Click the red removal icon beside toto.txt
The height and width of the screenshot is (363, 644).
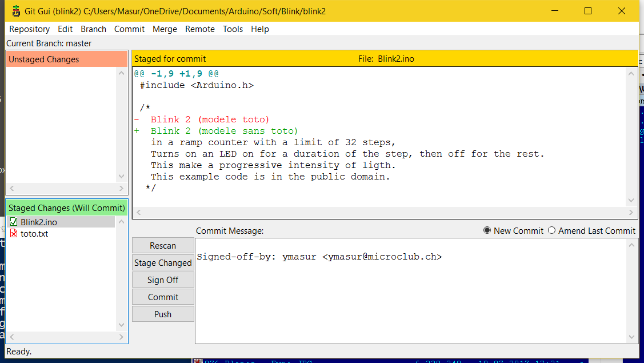coord(14,233)
